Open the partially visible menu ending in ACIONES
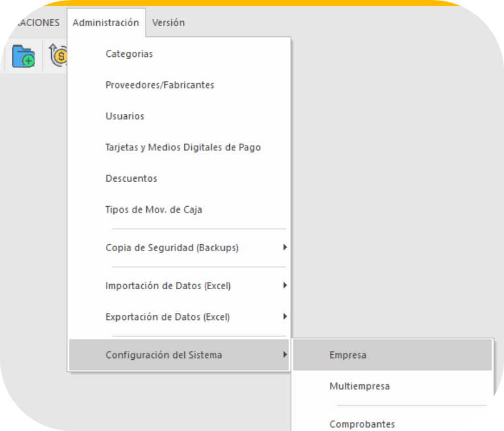The image size is (504, 431). click(x=38, y=23)
